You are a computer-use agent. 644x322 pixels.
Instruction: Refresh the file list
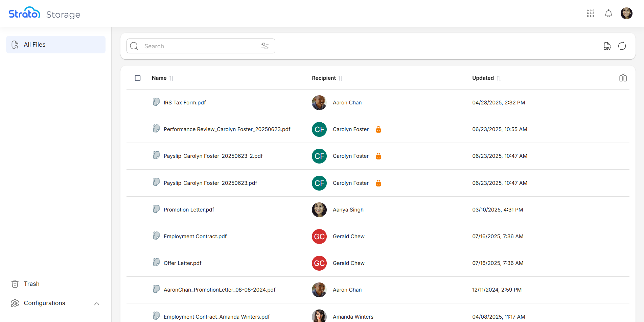tap(622, 46)
